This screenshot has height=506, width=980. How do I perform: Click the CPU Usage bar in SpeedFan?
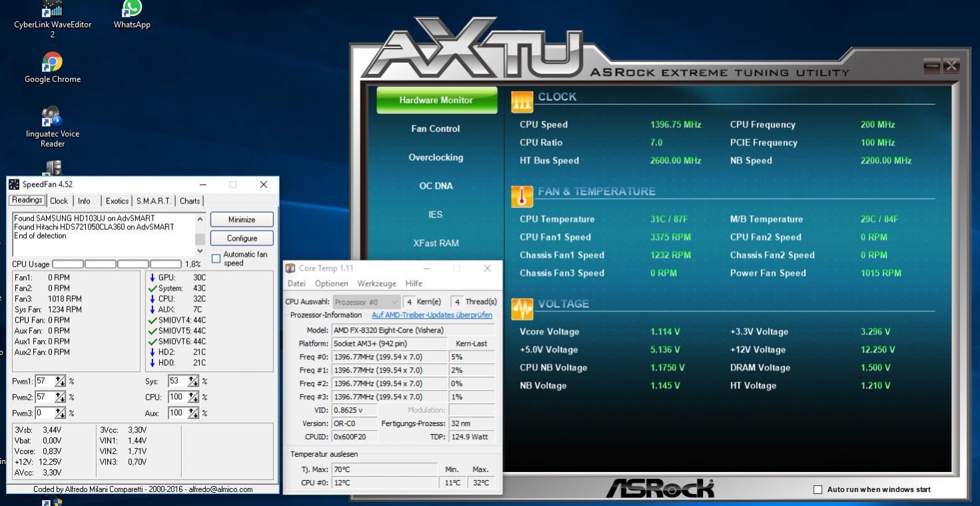tap(117, 265)
